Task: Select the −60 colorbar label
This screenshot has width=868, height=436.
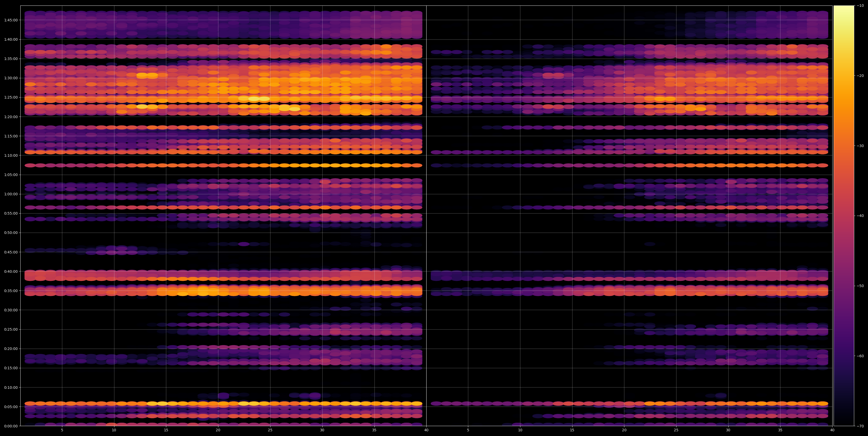Action: coord(860,356)
